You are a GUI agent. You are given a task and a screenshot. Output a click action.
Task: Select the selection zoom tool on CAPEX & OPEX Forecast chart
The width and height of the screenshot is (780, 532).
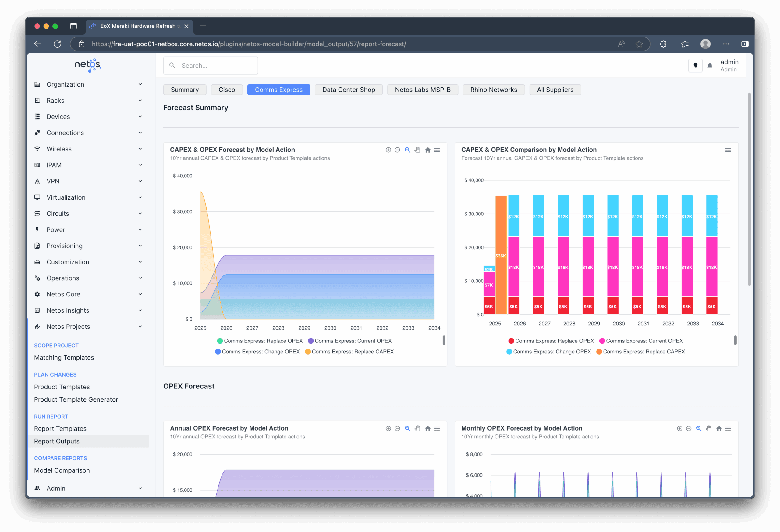click(x=407, y=150)
